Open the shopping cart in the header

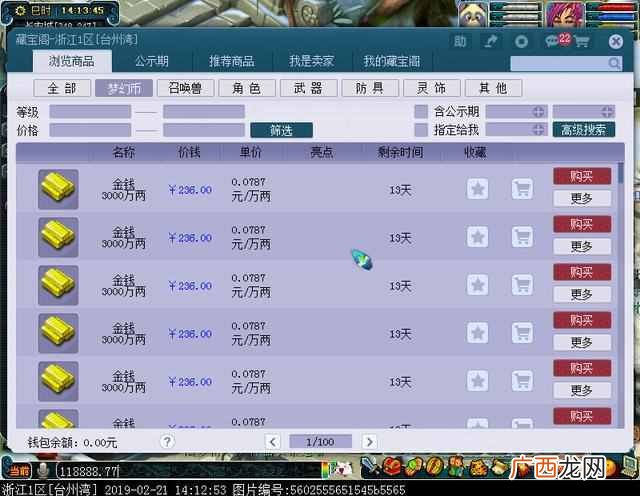[582, 41]
